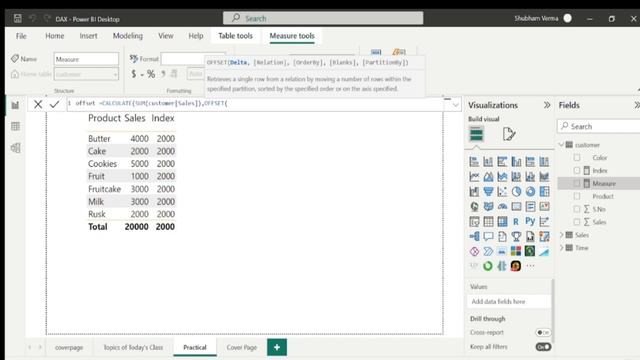The height and width of the screenshot is (360, 640).
Task: Switch to Data view in left sidebar
Action: pos(16,127)
